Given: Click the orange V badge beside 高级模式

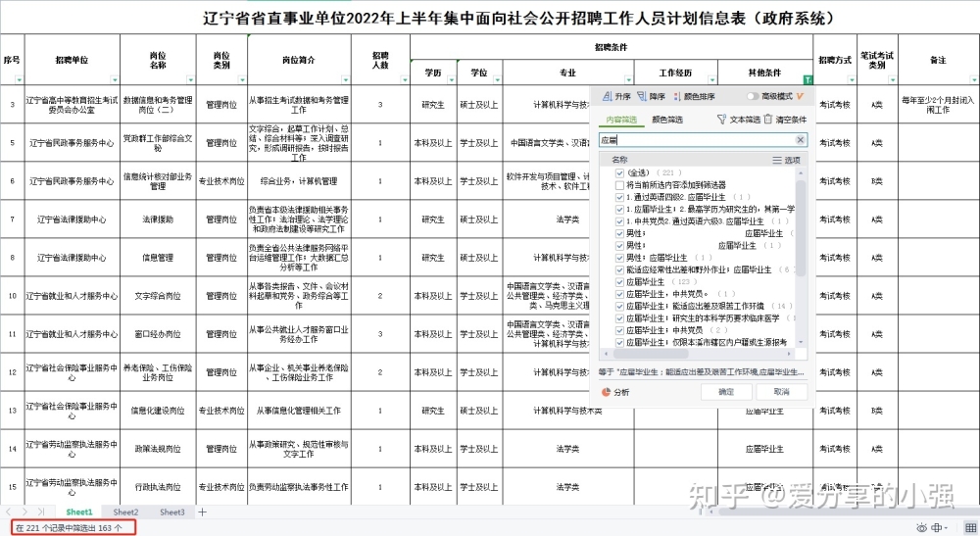Looking at the screenshot, I should (800, 96).
